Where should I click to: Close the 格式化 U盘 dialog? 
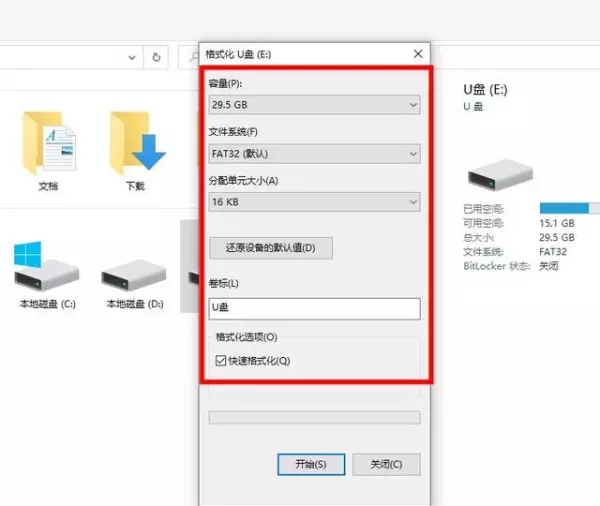pyautogui.click(x=418, y=54)
